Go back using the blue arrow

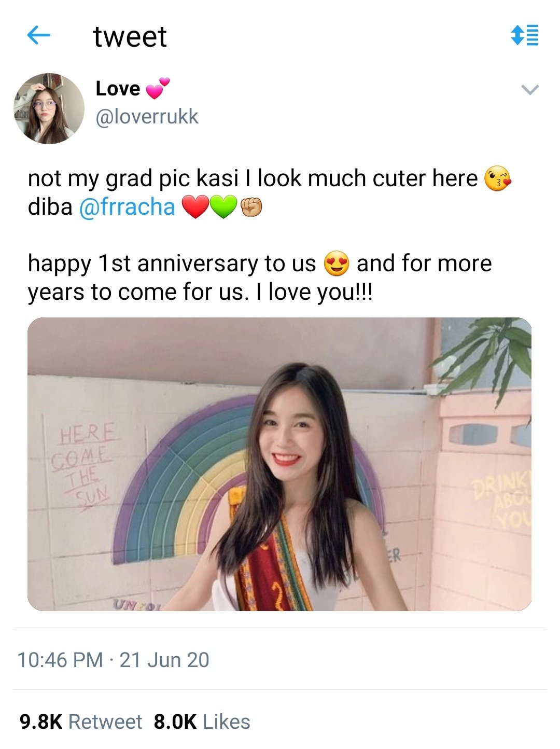(x=38, y=36)
